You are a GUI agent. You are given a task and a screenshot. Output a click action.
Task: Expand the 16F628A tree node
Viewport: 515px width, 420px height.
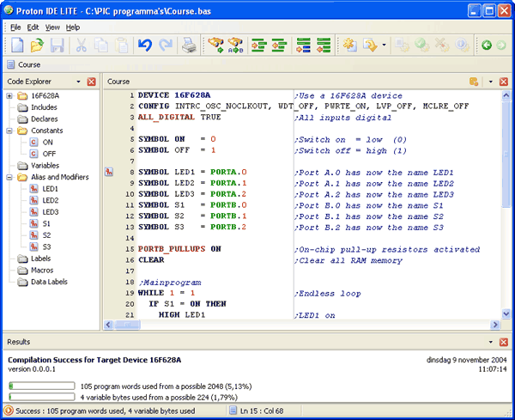point(9,96)
